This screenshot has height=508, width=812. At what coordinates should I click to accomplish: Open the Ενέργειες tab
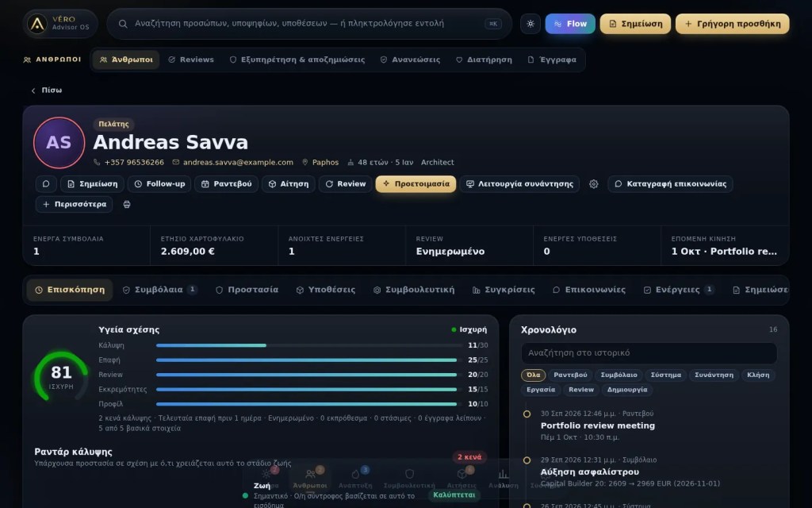coord(679,290)
